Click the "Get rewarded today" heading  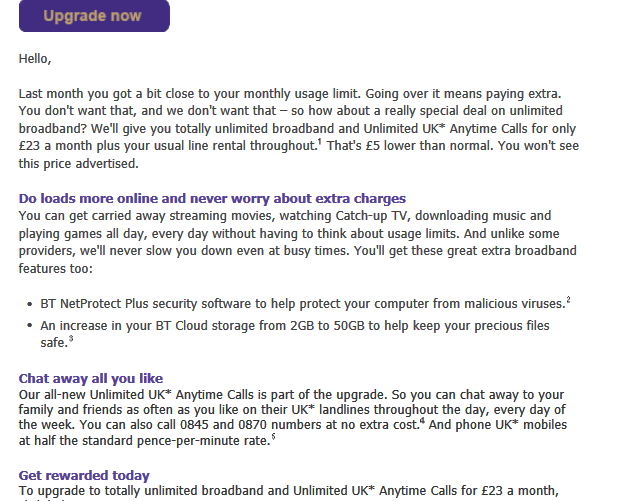click(84, 475)
